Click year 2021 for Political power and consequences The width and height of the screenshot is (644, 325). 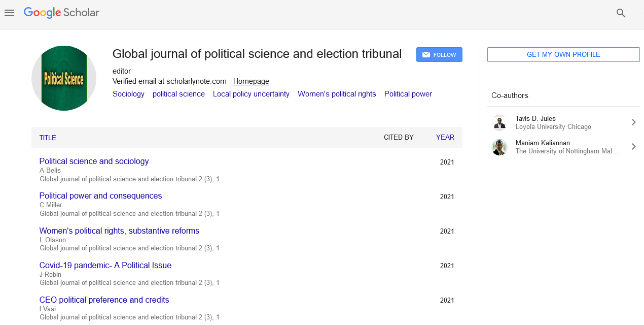[x=447, y=197]
